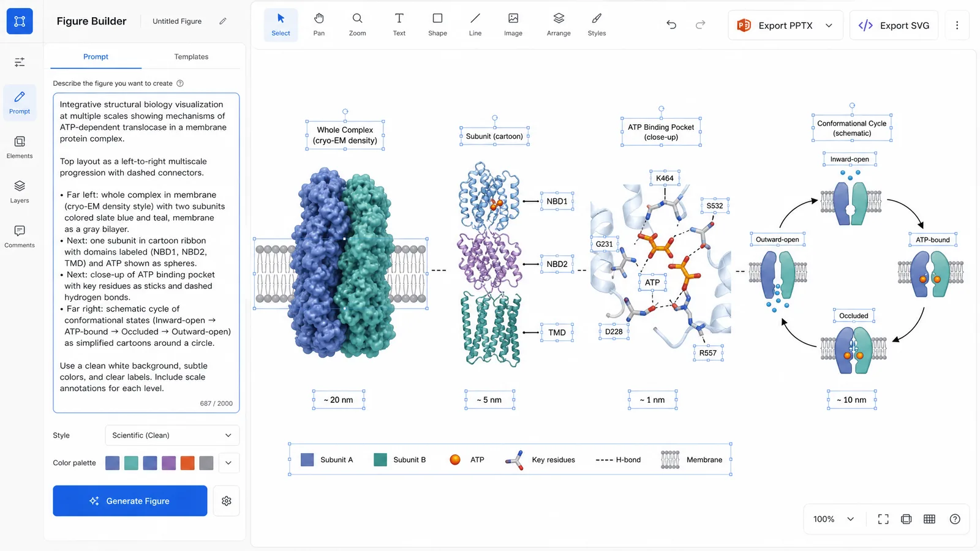Click the Untitled Figure title
The image size is (980, 551).
[177, 21]
